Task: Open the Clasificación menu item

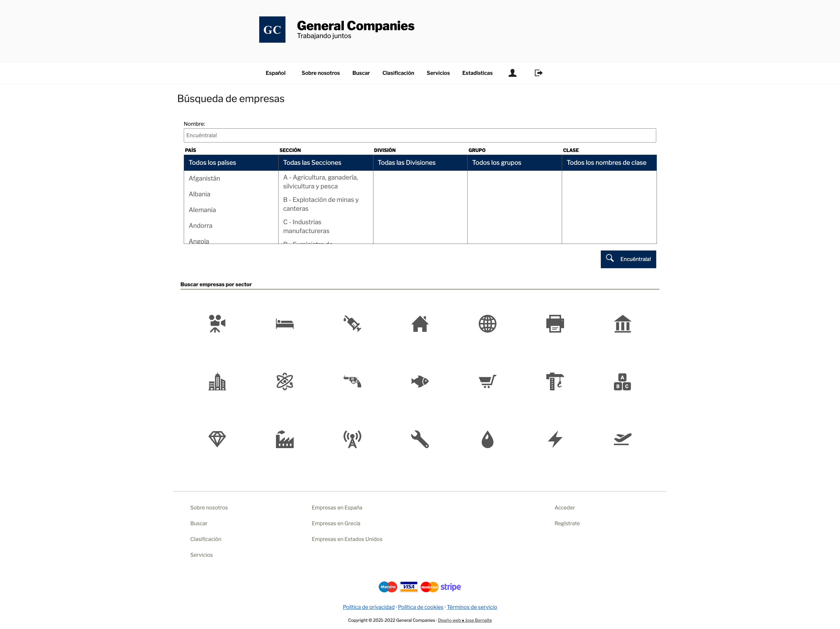Action: [398, 73]
